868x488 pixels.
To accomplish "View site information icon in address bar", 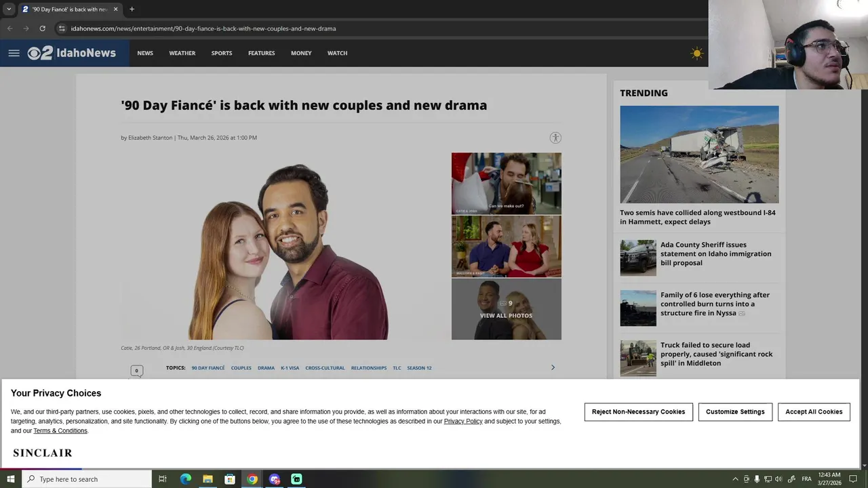I will (62, 28).
